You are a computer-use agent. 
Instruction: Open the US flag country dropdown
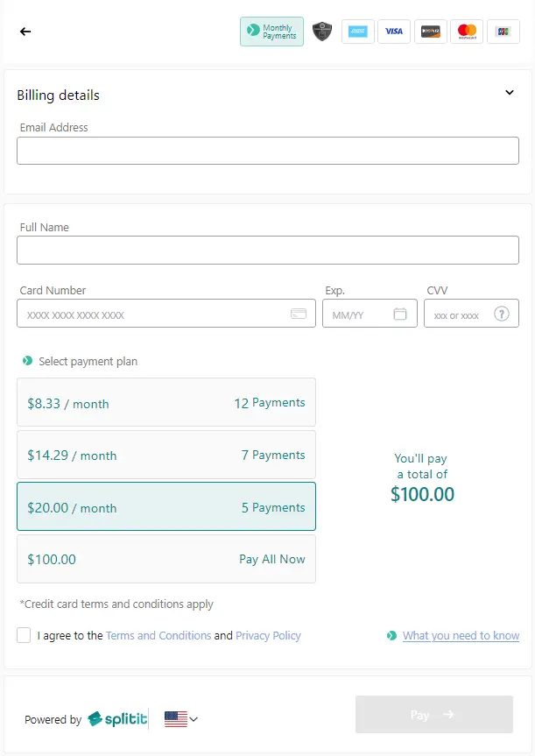click(180, 719)
